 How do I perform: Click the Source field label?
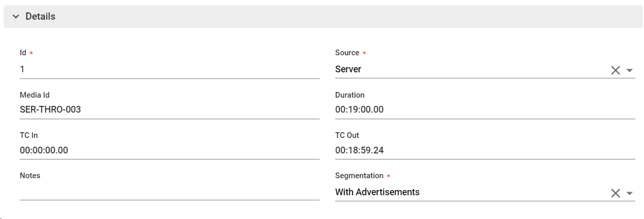[347, 53]
